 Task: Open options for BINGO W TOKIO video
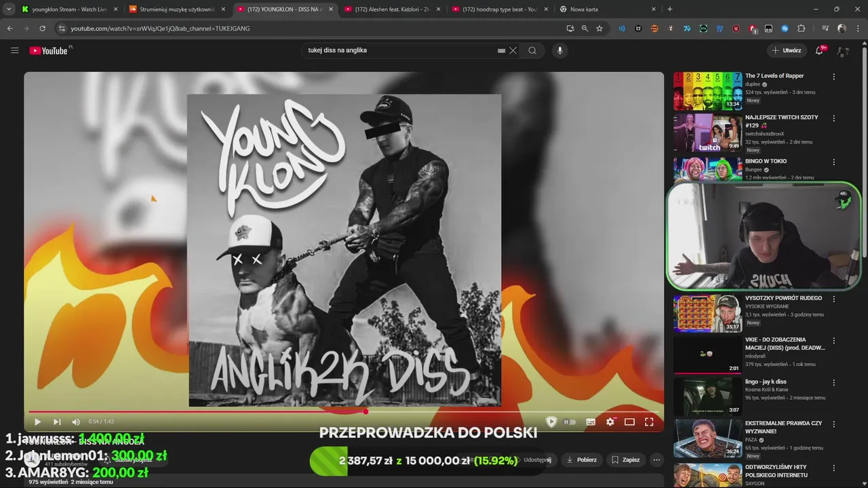(x=834, y=162)
